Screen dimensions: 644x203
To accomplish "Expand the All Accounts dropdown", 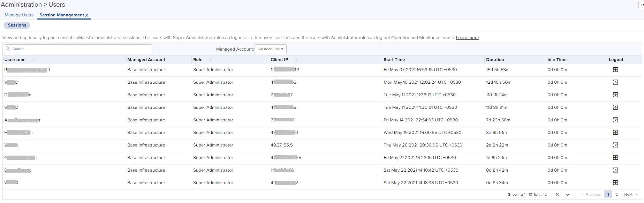I will 271,49.
